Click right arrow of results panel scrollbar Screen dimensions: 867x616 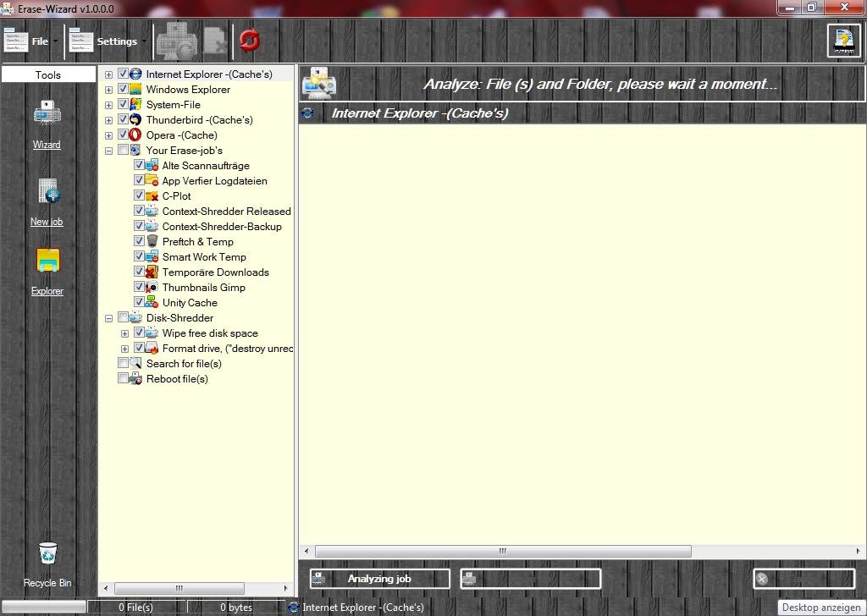[x=859, y=551]
